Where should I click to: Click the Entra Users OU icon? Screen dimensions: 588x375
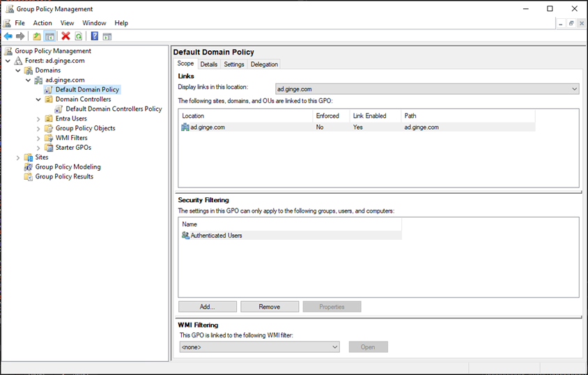(49, 118)
